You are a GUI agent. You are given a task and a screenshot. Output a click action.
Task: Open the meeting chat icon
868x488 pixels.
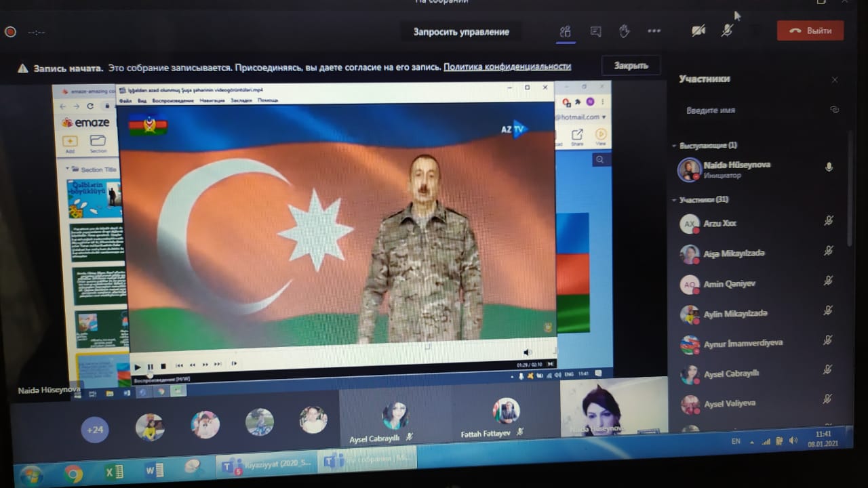(x=595, y=31)
